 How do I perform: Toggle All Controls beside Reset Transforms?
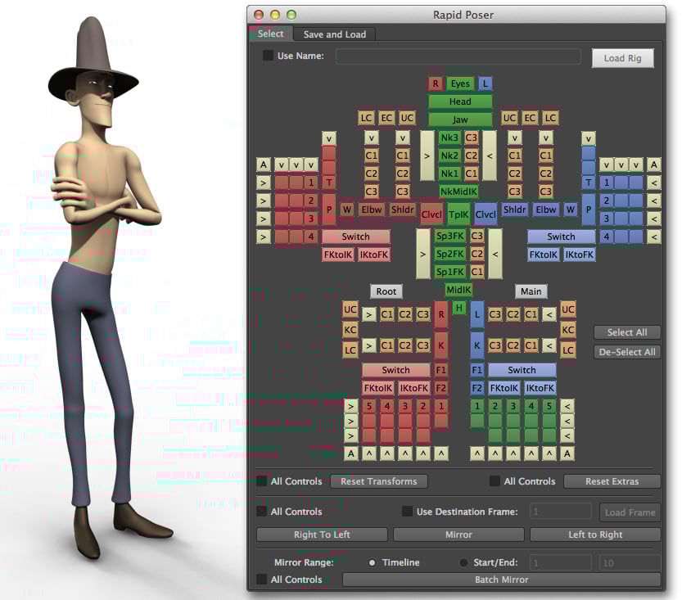click(x=262, y=481)
